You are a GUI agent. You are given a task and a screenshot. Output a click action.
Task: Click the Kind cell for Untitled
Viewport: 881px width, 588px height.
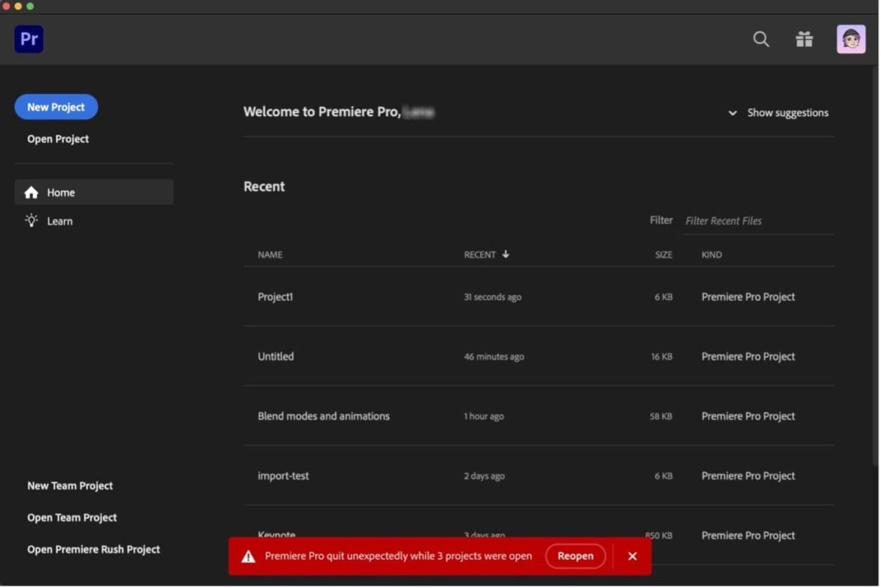(748, 357)
